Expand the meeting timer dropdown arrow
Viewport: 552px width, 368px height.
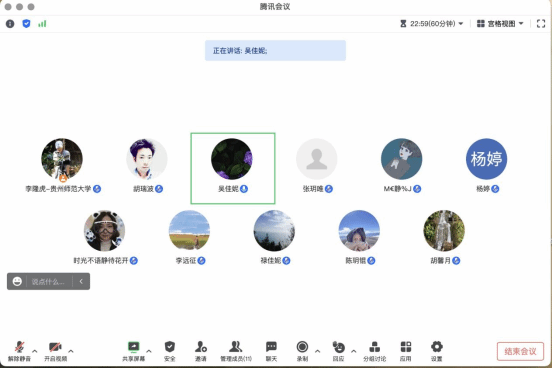coord(461,24)
